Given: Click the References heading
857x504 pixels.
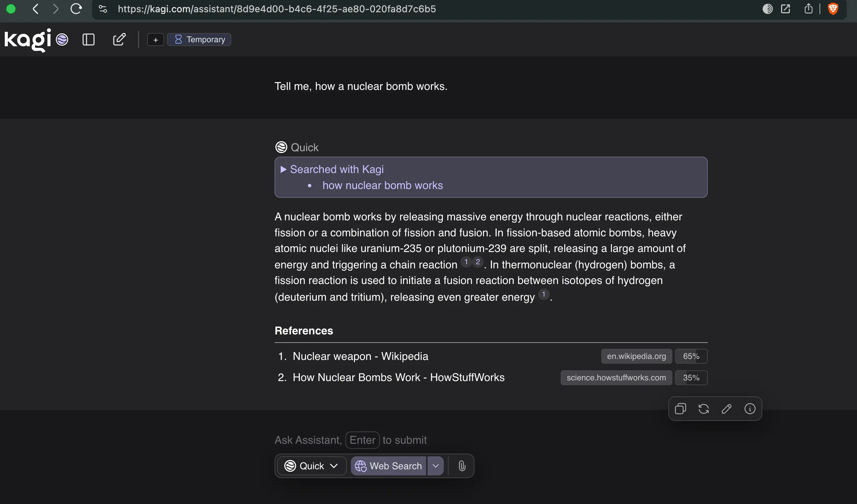Looking at the screenshot, I should 304,331.
